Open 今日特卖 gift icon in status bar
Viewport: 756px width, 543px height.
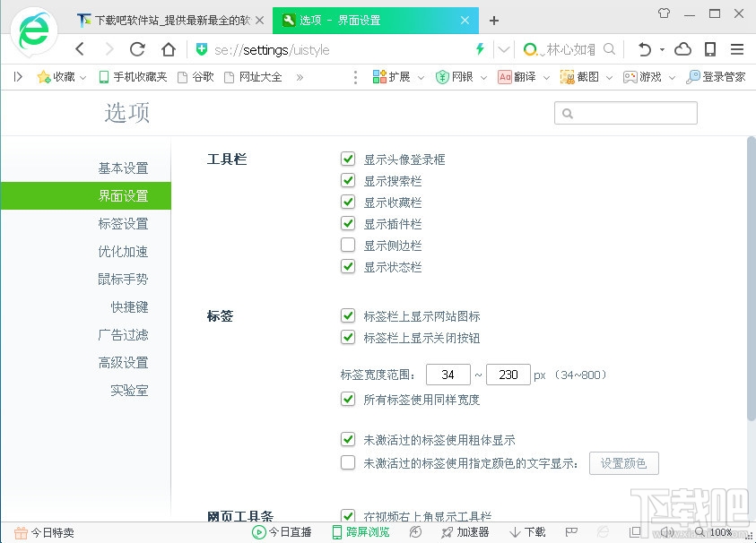point(44,532)
